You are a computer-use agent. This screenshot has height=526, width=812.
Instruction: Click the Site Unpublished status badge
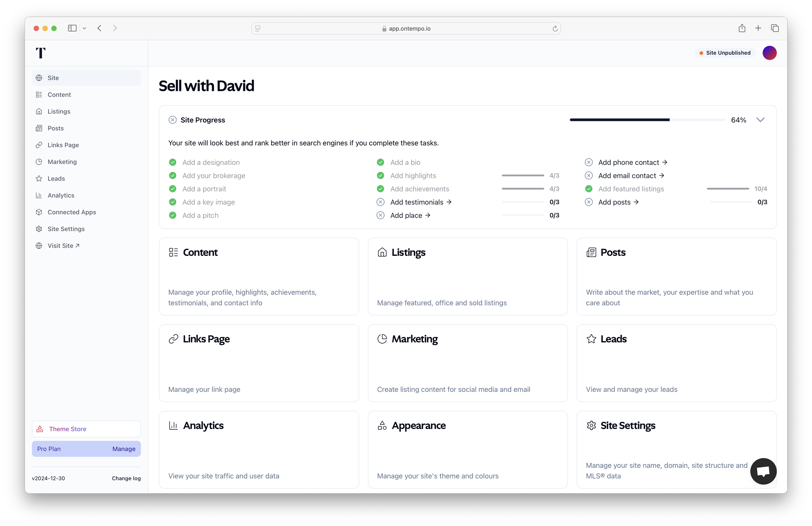(x=725, y=53)
